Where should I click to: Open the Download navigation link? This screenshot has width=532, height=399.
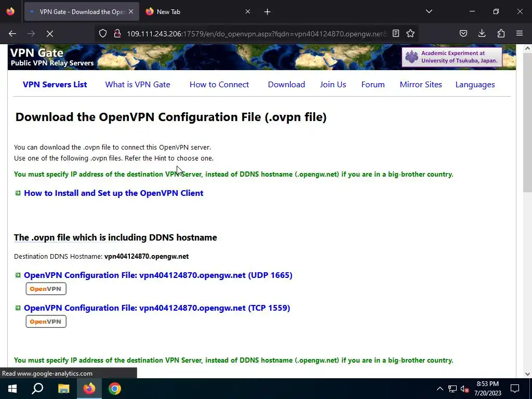286,85
